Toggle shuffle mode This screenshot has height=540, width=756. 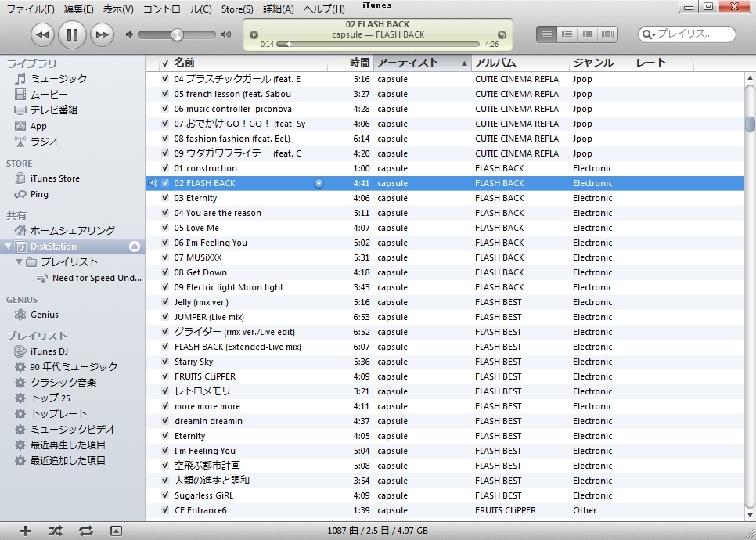coord(55,531)
